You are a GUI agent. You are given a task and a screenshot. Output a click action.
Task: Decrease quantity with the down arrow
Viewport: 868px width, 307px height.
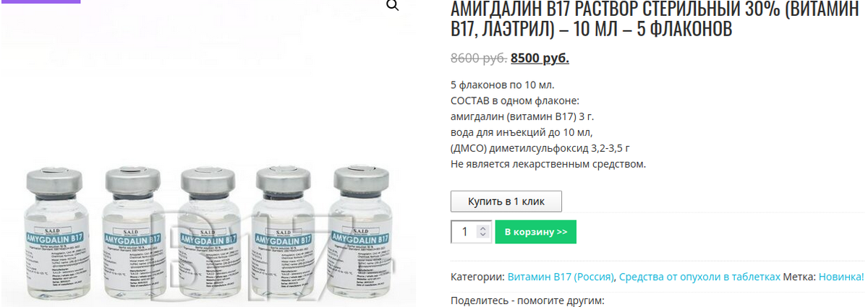(485, 236)
